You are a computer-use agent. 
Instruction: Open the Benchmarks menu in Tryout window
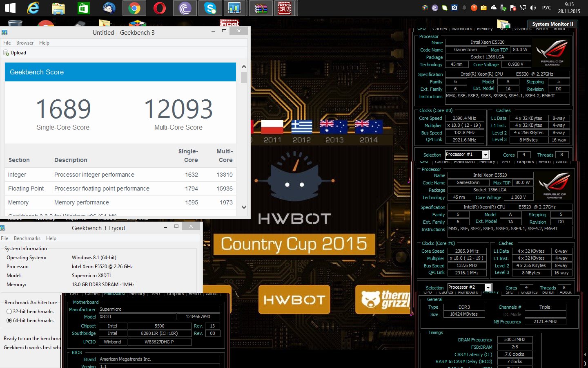tap(27, 238)
